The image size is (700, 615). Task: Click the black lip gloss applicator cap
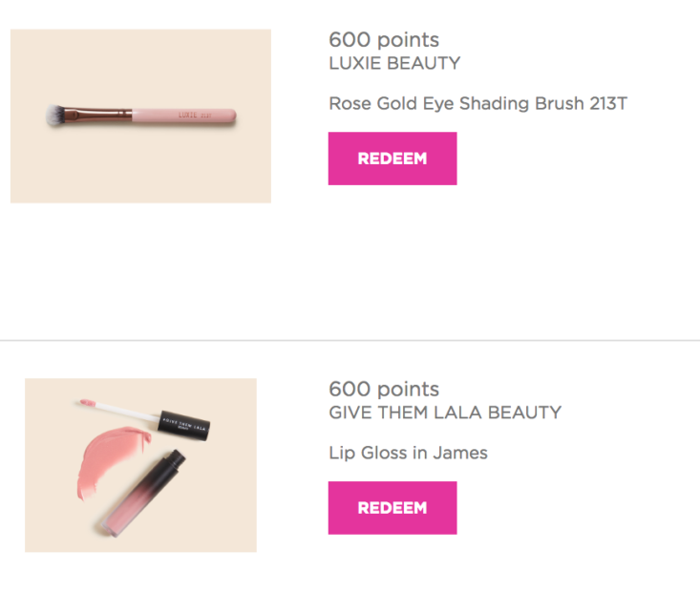(x=184, y=425)
